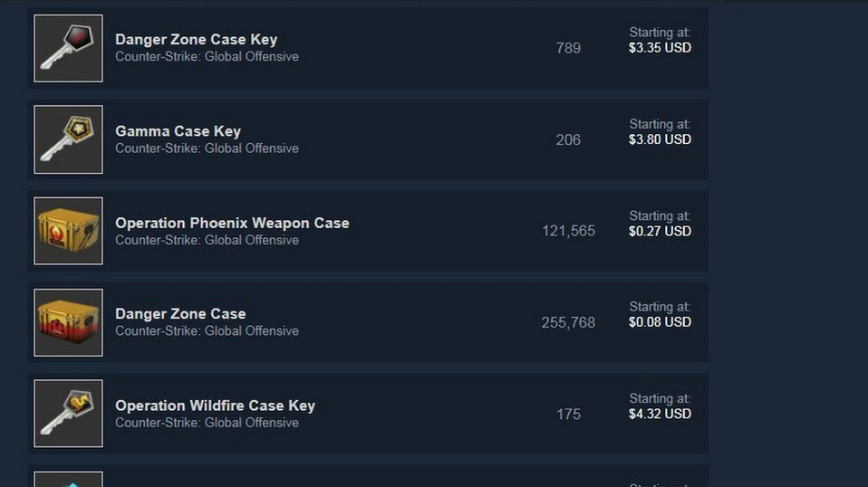Click the Operation Wildfire Case Key icon
Viewport: 868px width, 487px height.
[68, 414]
